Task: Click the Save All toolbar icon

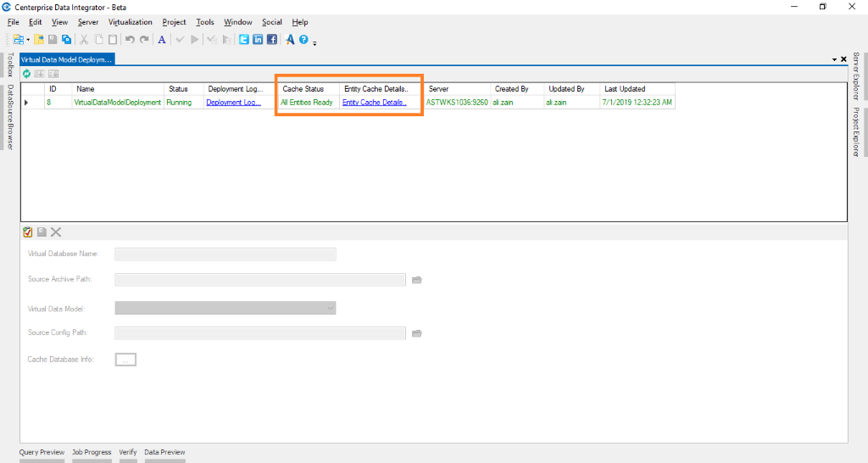Action: tap(66, 39)
